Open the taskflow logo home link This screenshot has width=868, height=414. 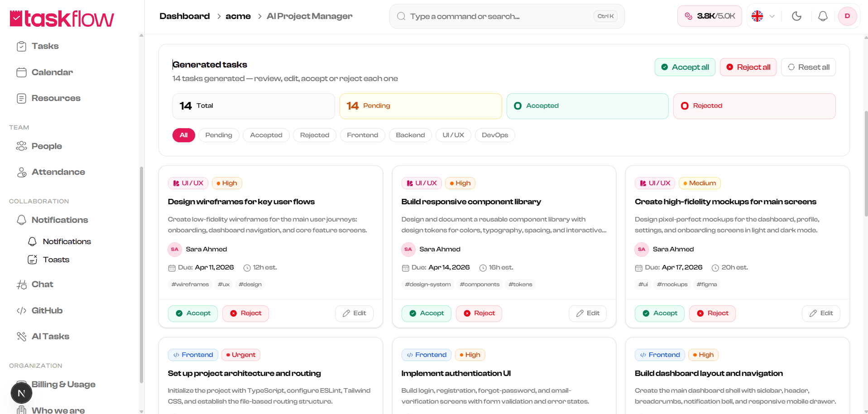click(x=62, y=19)
